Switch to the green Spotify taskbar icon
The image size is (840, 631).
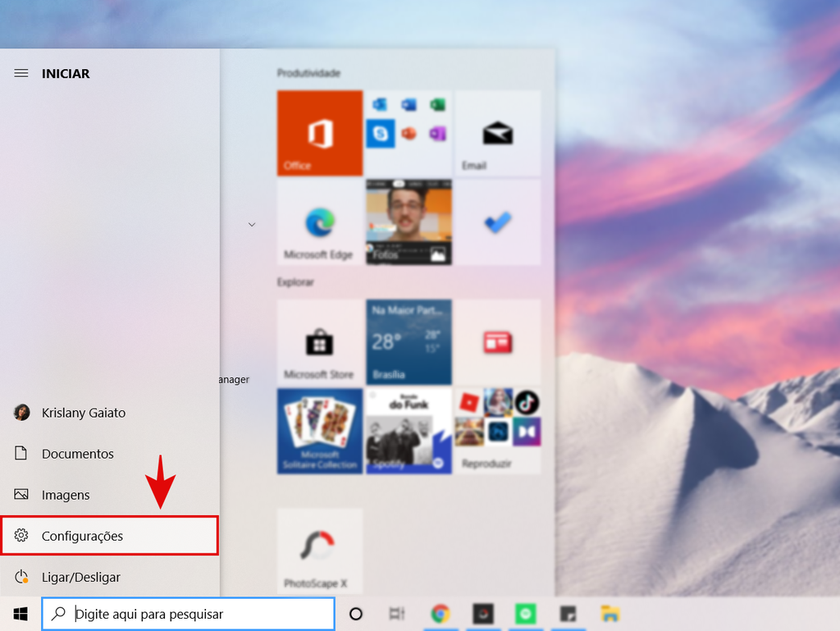pos(525,614)
